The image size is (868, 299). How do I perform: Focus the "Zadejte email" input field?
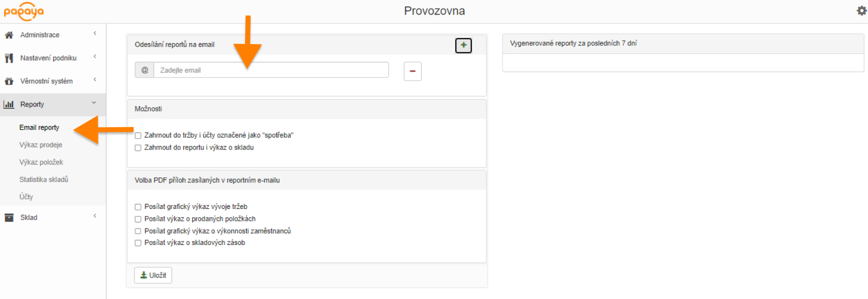271,70
